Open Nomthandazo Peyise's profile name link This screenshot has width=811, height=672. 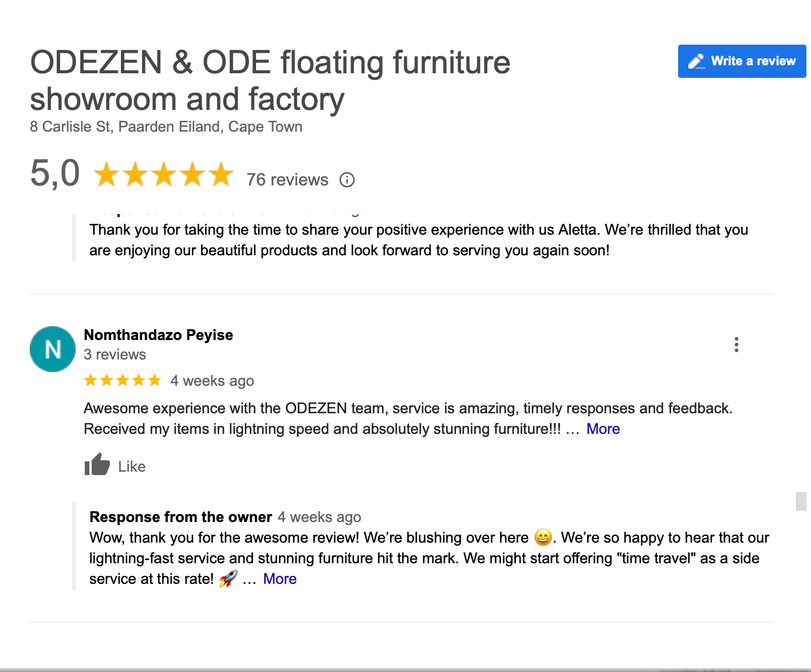point(158,335)
